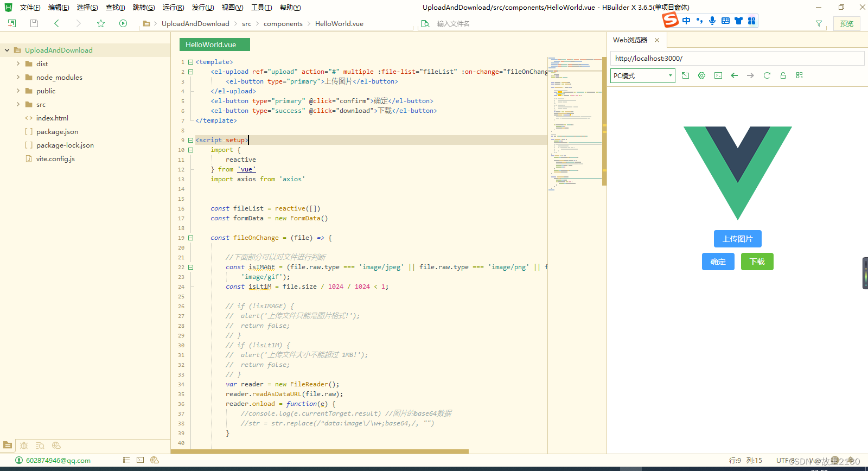Click the 上传图片 button in preview
The height and width of the screenshot is (471, 868).
click(738, 239)
